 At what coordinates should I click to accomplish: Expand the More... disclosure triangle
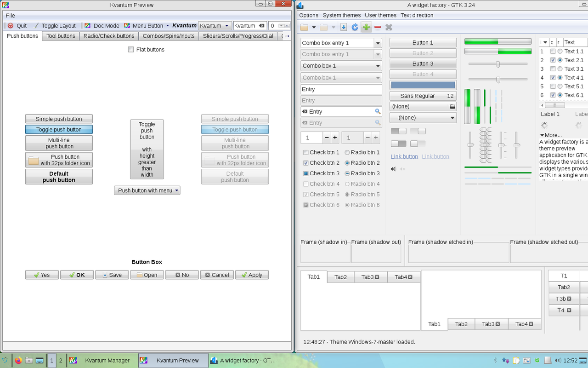[x=542, y=135]
